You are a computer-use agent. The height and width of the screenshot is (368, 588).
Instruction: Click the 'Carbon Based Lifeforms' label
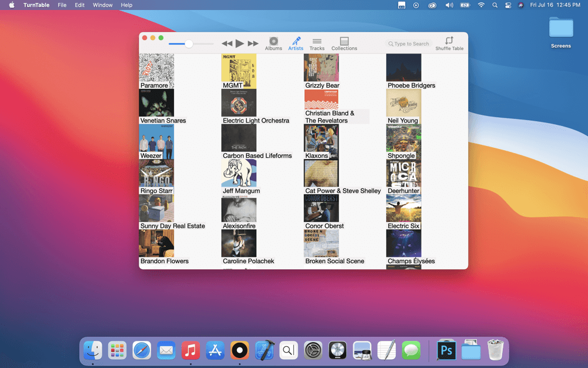coord(258,155)
